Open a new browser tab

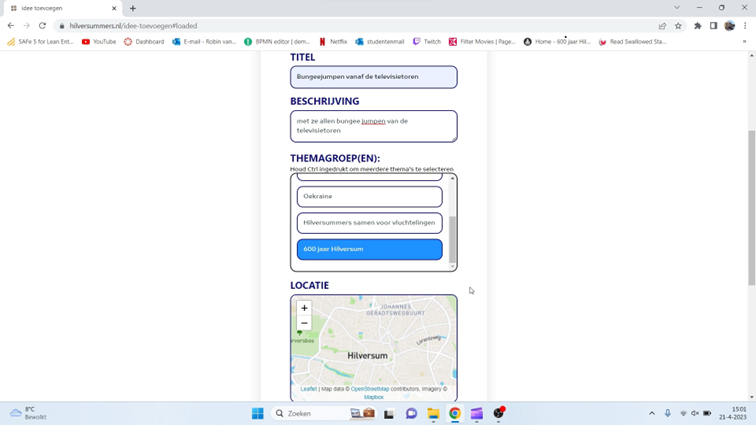pyautogui.click(x=133, y=8)
